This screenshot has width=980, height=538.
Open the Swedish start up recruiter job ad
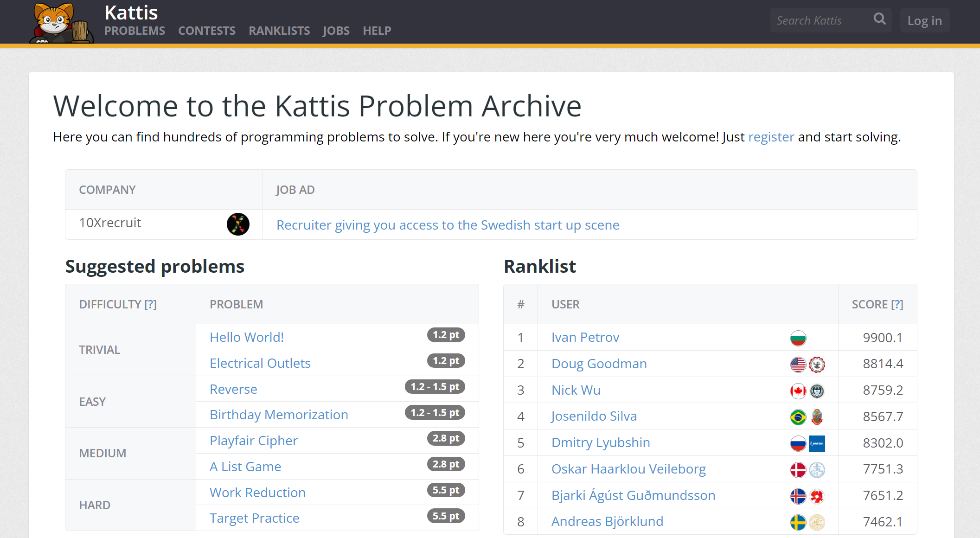[x=448, y=225]
